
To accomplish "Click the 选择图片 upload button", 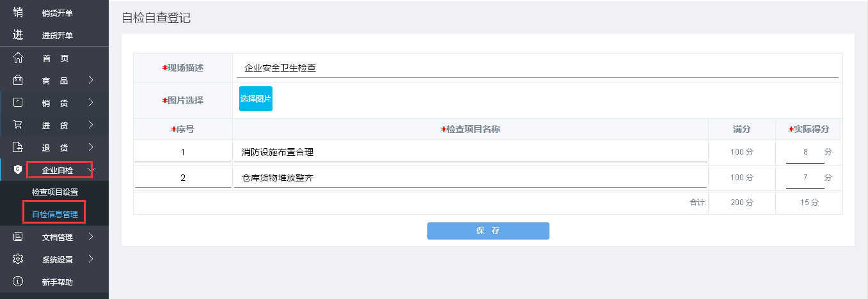I will click(256, 99).
